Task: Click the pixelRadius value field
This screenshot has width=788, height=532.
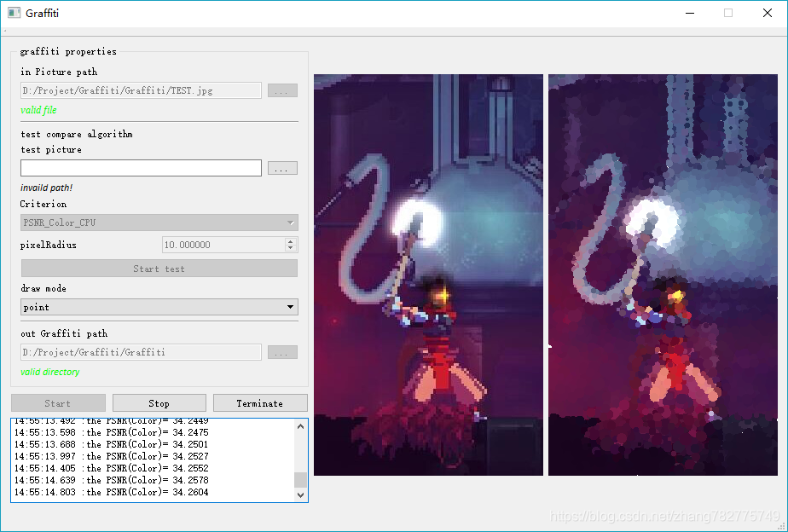Action: tap(223, 245)
